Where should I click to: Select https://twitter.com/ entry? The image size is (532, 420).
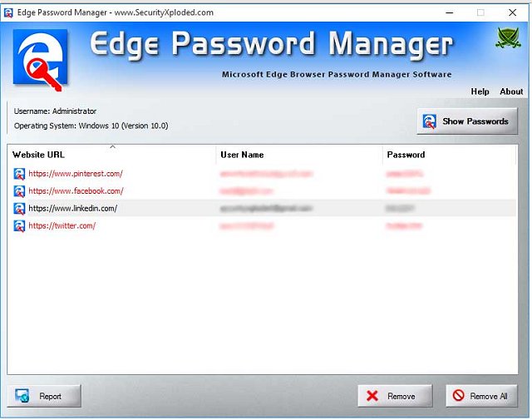click(62, 225)
